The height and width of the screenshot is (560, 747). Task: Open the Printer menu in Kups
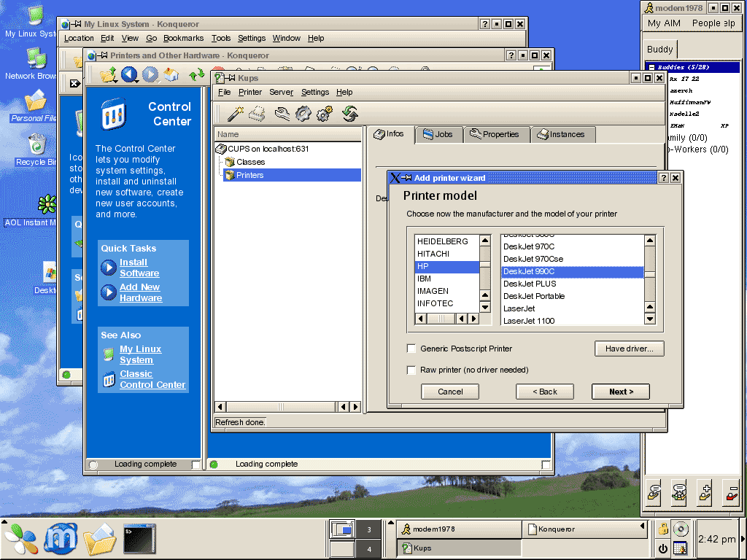pos(250,92)
